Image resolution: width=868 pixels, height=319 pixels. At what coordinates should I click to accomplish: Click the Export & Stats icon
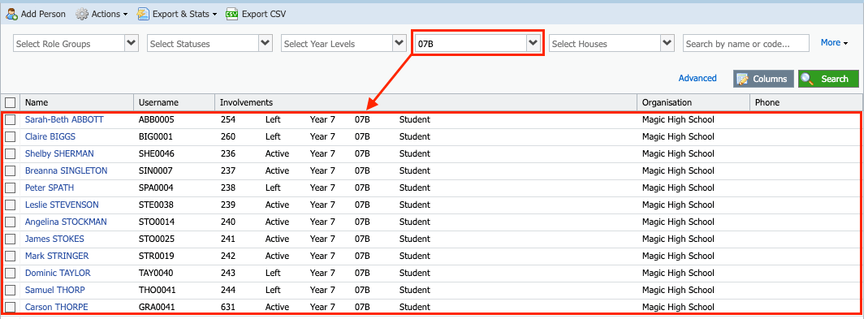[x=143, y=14]
